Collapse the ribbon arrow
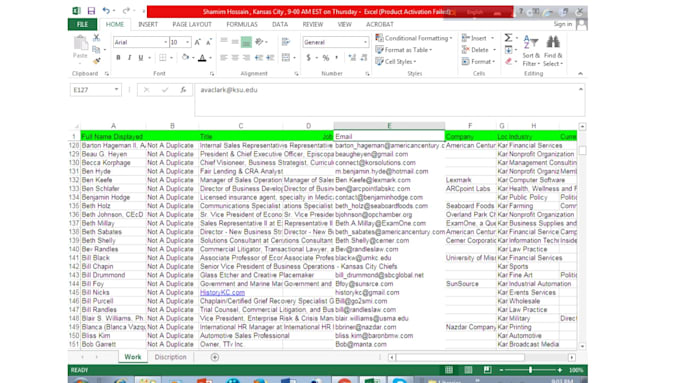680x383 pixels. [x=580, y=73]
